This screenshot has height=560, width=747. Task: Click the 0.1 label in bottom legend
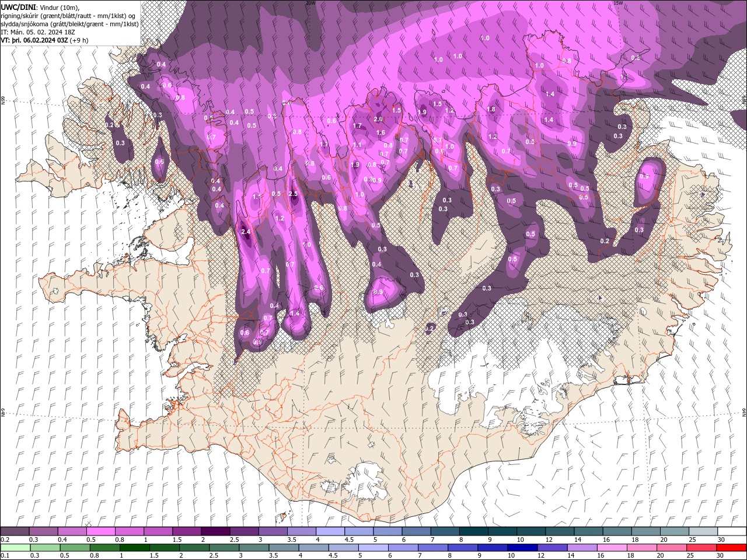(5, 555)
